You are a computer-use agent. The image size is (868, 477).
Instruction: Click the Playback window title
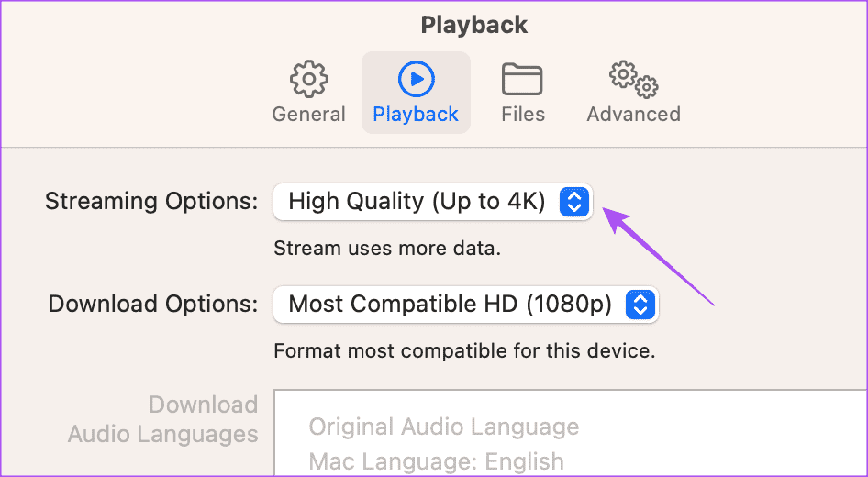point(473,25)
